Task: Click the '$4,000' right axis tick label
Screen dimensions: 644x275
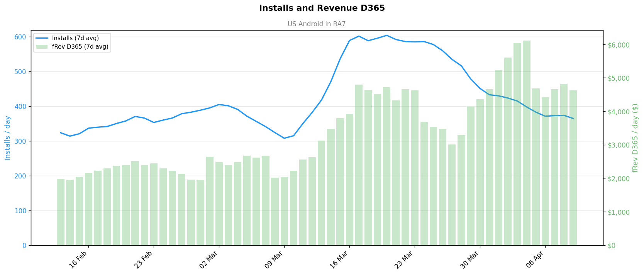Action: click(x=619, y=112)
